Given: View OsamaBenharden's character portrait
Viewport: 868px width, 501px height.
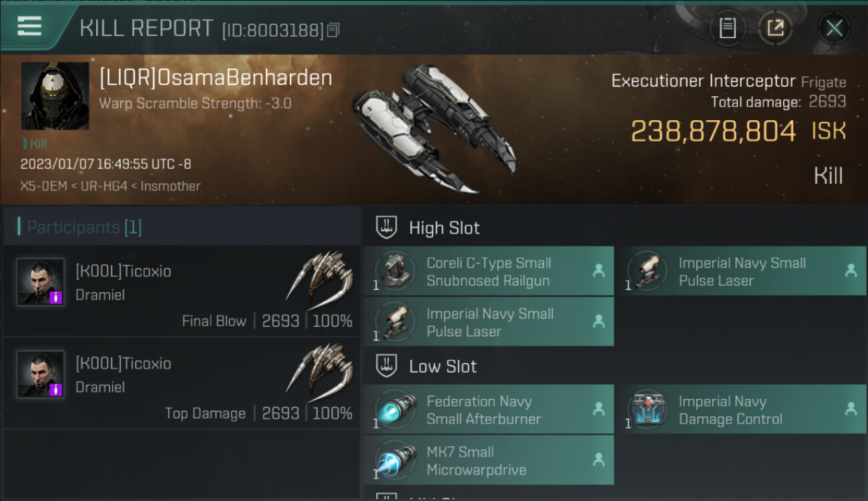Looking at the screenshot, I should pyautogui.click(x=55, y=96).
